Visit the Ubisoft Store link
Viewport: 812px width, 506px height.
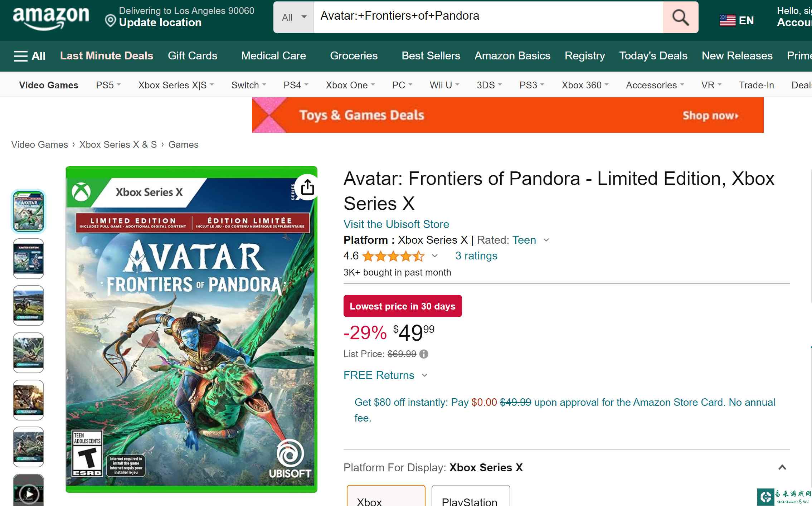click(396, 224)
